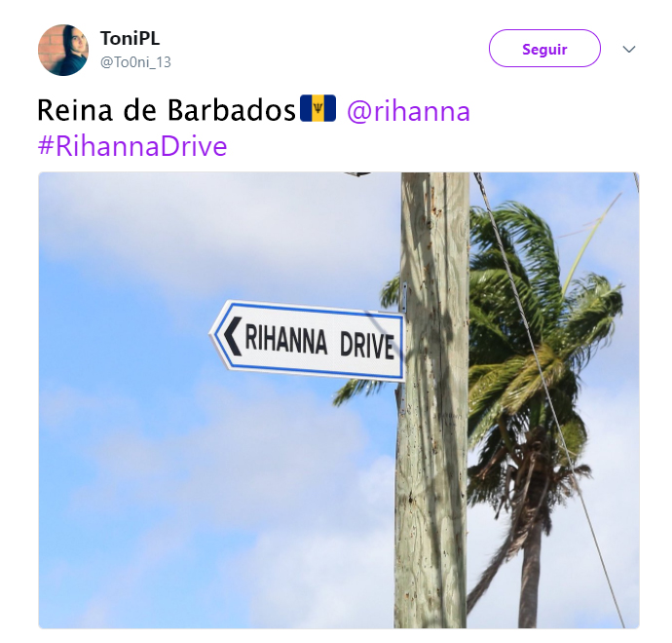The height and width of the screenshot is (643, 672).
Task: Expand the tweet options chevron menu
Action: click(x=629, y=49)
